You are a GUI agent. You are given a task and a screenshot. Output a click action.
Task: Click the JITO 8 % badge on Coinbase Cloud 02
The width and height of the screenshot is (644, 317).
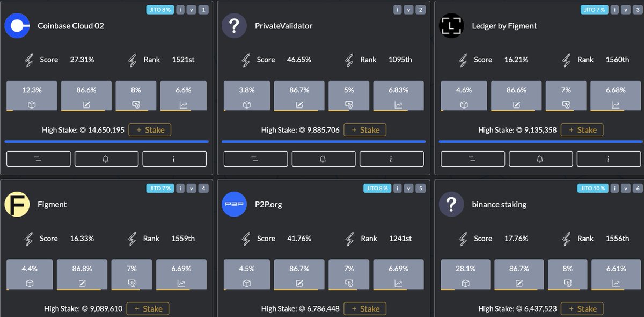point(159,9)
